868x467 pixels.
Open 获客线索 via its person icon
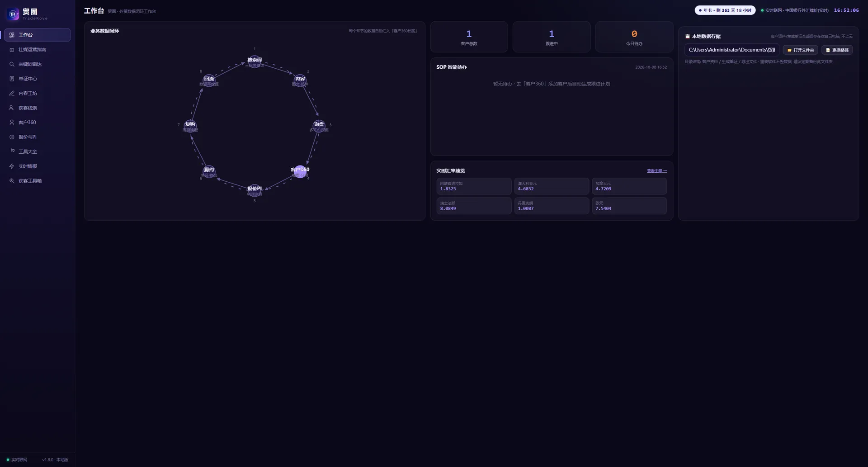12,108
